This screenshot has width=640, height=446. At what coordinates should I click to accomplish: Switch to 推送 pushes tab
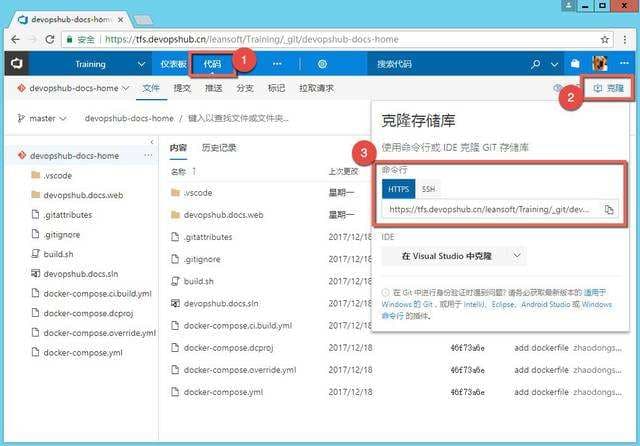point(213,88)
